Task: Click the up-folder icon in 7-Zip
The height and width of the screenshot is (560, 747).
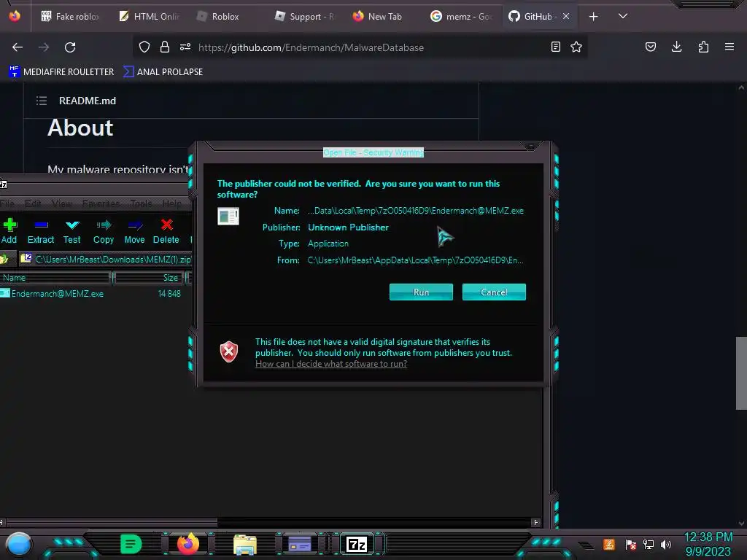Action: click(5, 259)
